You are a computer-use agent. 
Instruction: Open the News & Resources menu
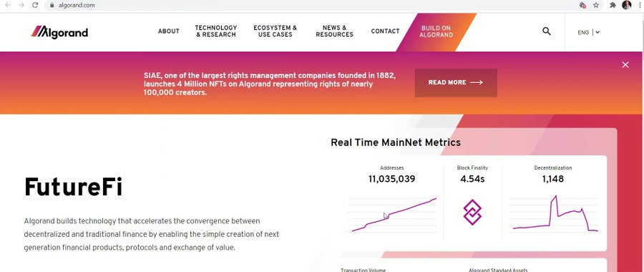(334, 31)
